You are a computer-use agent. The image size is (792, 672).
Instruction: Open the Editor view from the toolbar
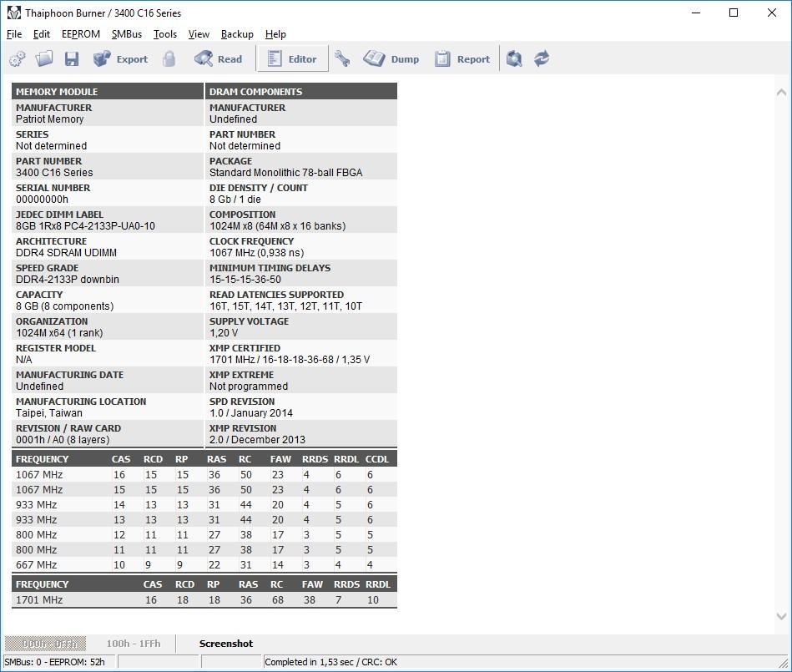point(292,59)
